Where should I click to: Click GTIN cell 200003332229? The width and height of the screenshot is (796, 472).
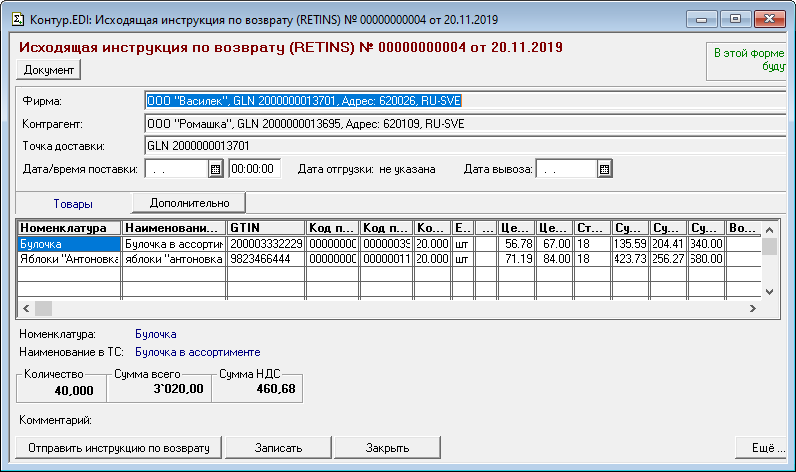pos(266,244)
